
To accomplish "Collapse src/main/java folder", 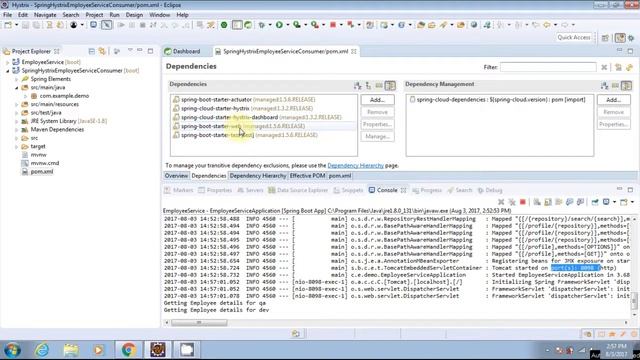I will [x=17, y=87].
